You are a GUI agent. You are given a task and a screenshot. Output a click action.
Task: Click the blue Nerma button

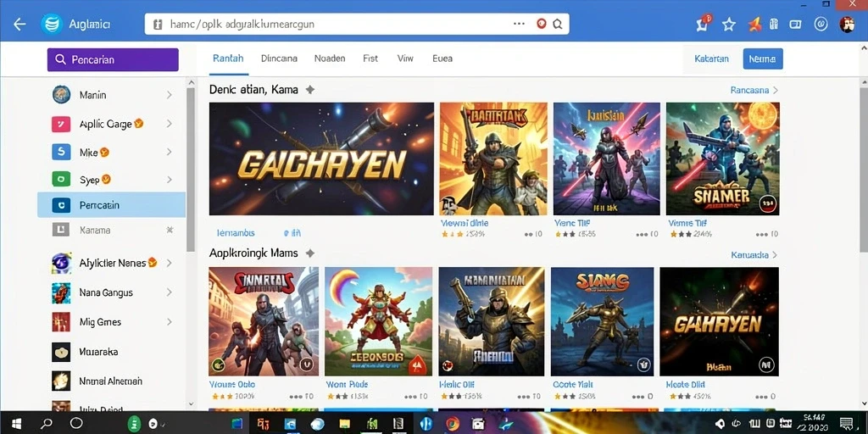[763, 58]
